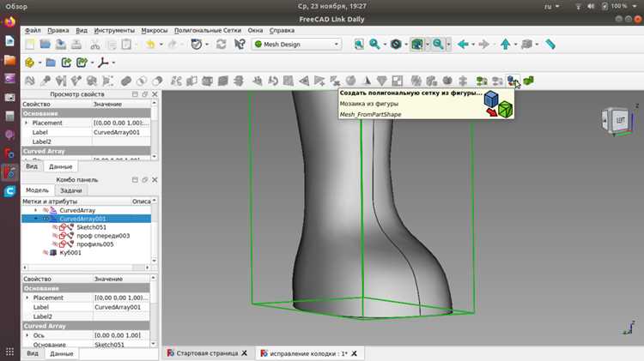
Task: Toggle visibility eye of CurvedArray001
Action: tap(46, 219)
